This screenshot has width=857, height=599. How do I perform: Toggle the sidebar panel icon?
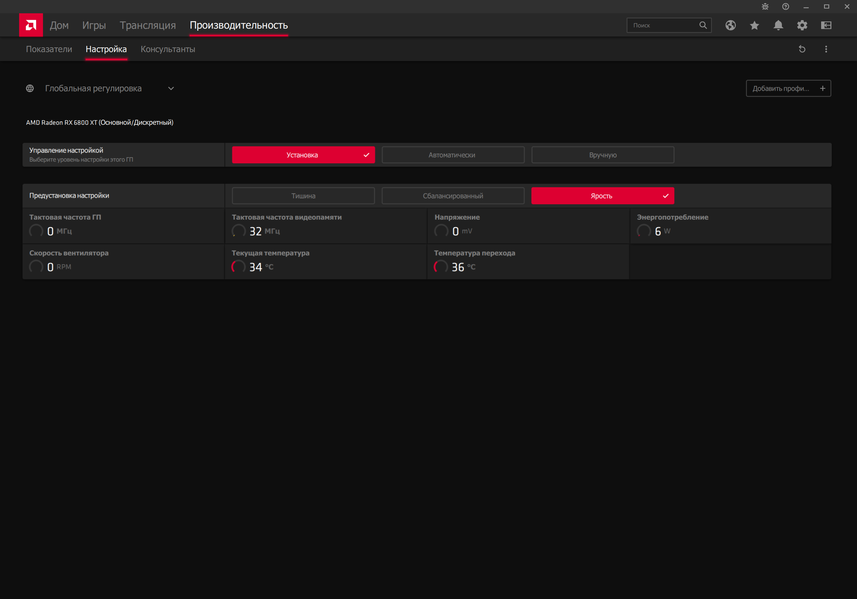tap(826, 25)
